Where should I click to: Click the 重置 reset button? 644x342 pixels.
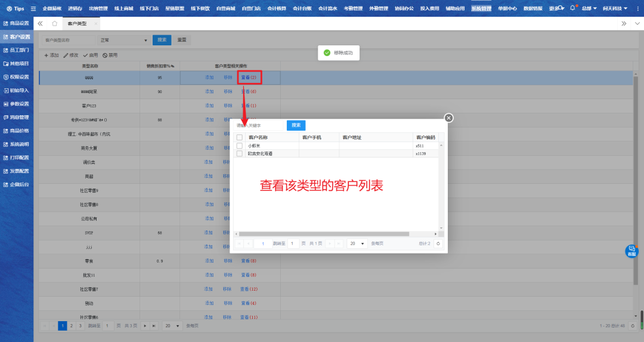click(182, 40)
